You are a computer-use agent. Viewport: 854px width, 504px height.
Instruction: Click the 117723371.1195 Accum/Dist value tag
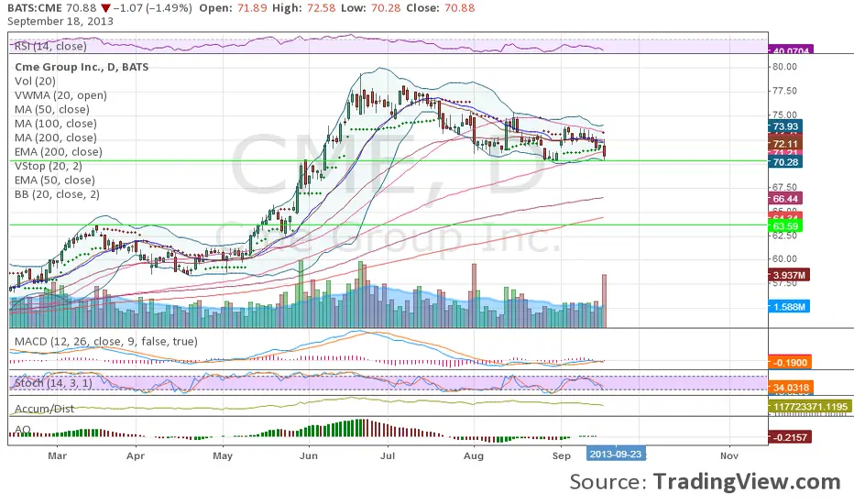[810, 407]
